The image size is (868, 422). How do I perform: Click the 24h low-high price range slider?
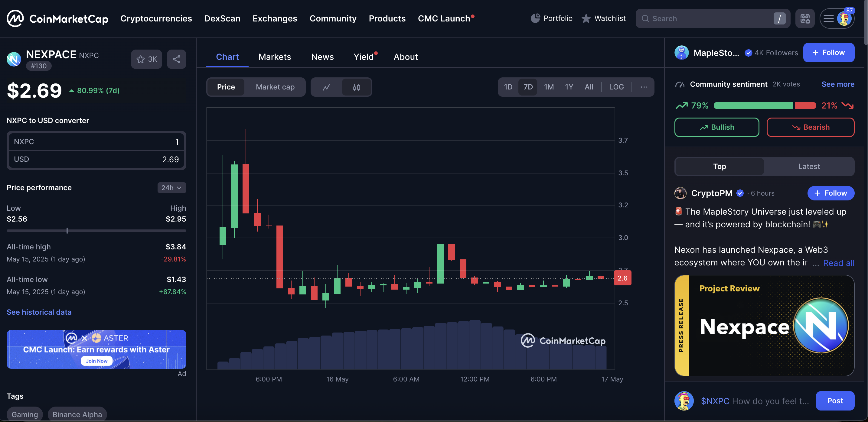96,231
